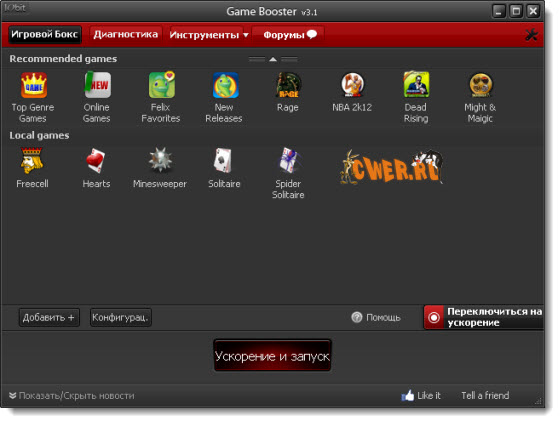Viewport: 560px width, 423px height.
Task: Select the Freecell king icon
Action: (x=32, y=161)
